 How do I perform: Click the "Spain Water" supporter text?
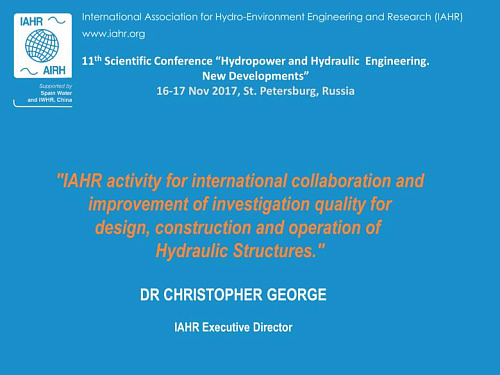click(56, 93)
